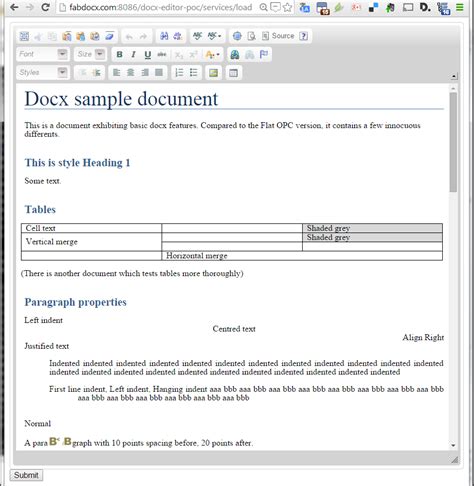Toggle Underline formatting
Image resolution: width=474 pixels, height=486 pixels.
[x=148, y=54]
